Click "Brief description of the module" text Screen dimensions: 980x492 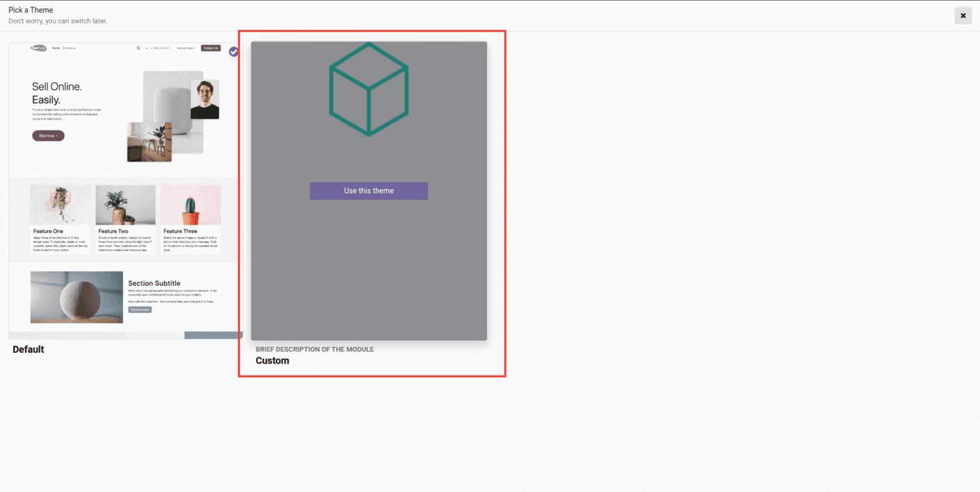[x=314, y=349]
